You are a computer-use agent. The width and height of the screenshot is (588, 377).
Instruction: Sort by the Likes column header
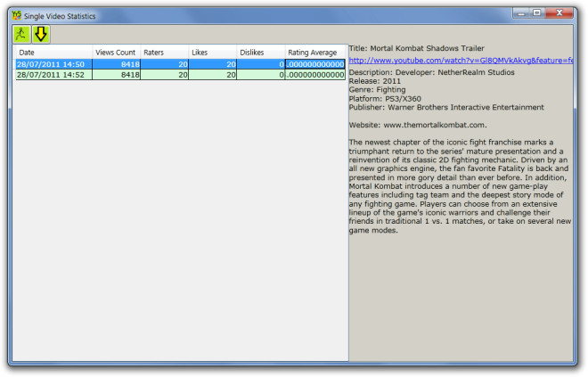[x=212, y=53]
